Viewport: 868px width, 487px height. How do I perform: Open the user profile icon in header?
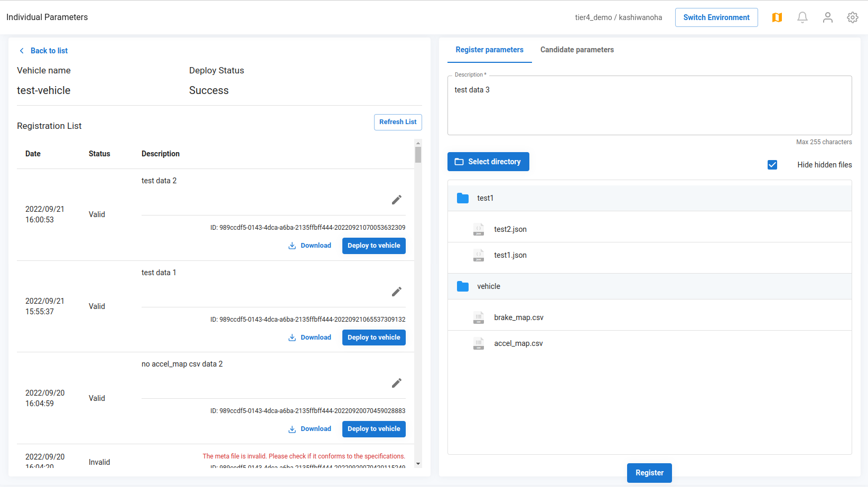pyautogui.click(x=827, y=17)
